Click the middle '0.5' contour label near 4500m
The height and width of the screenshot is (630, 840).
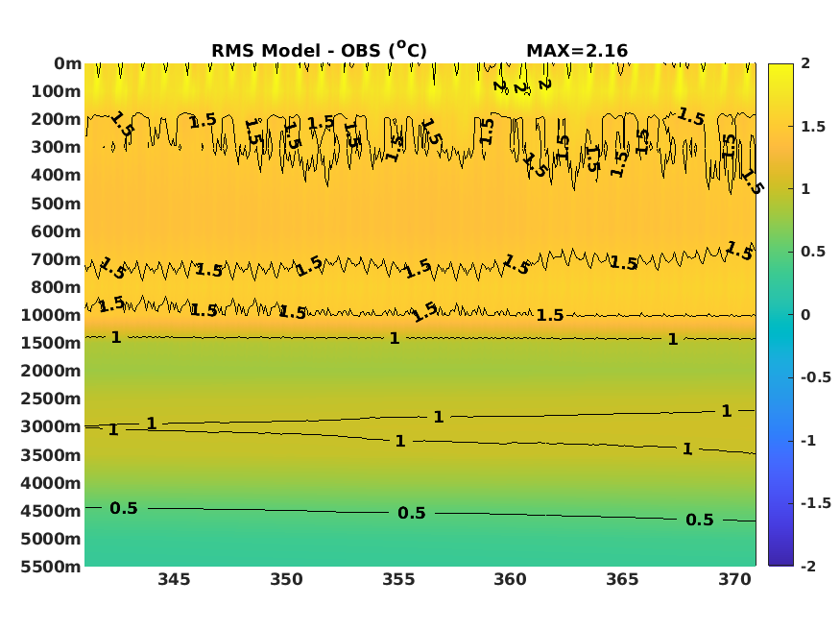pyautogui.click(x=412, y=513)
